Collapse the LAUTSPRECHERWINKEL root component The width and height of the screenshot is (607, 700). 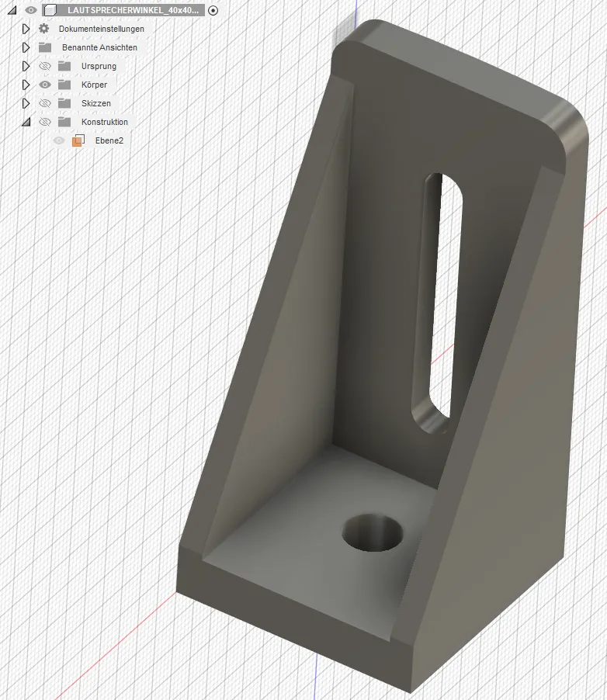coord(12,10)
